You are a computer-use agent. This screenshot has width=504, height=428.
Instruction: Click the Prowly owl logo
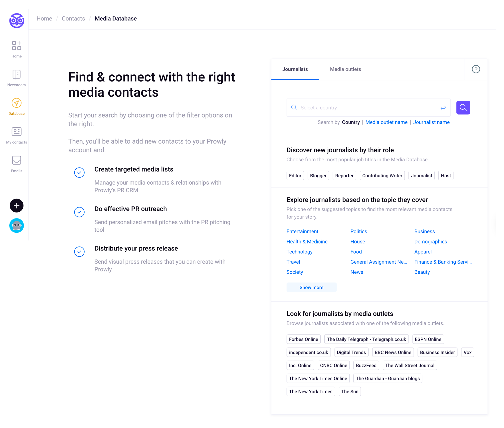pyautogui.click(x=17, y=20)
